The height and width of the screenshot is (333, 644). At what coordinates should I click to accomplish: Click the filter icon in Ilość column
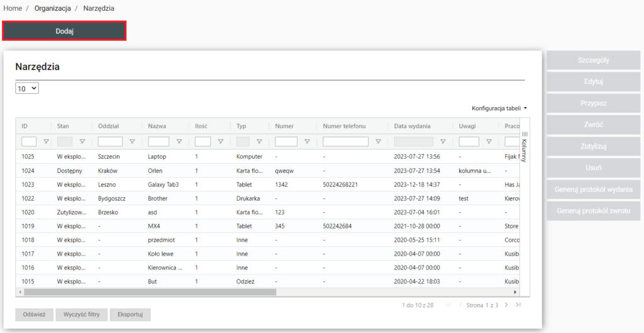click(220, 142)
